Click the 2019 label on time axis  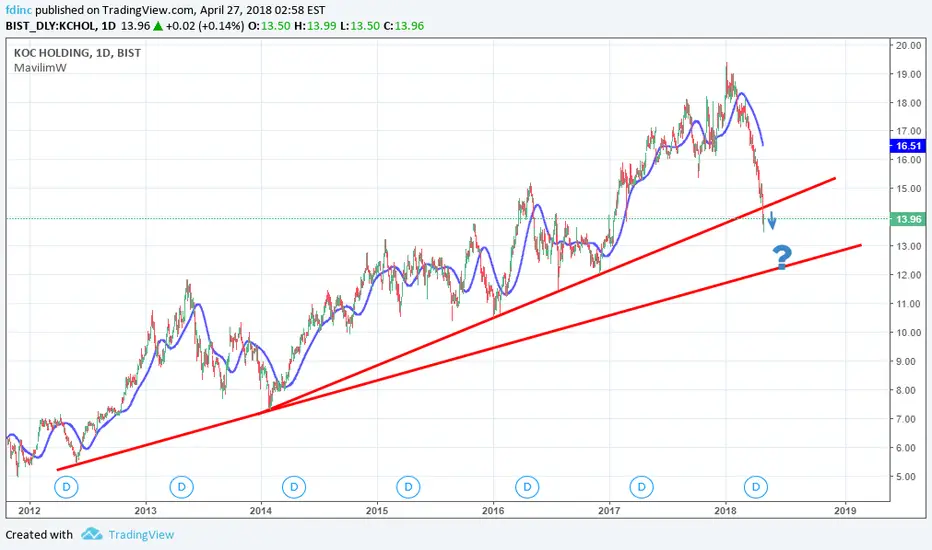tap(845, 510)
